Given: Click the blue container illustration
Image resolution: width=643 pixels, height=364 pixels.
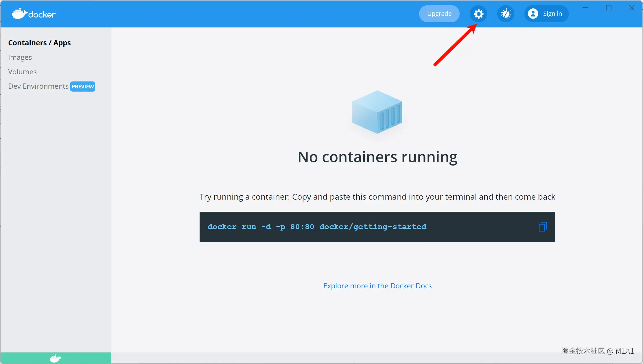Looking at the screenshot, I should pos(377,112).
